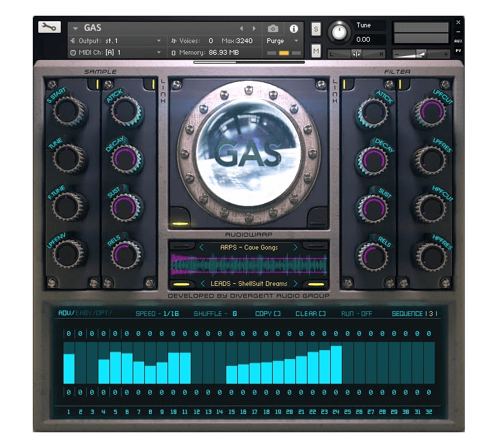Click the sample ATTCK knob
The width and height of the screenshot is (499, 448).
(125, 111)
